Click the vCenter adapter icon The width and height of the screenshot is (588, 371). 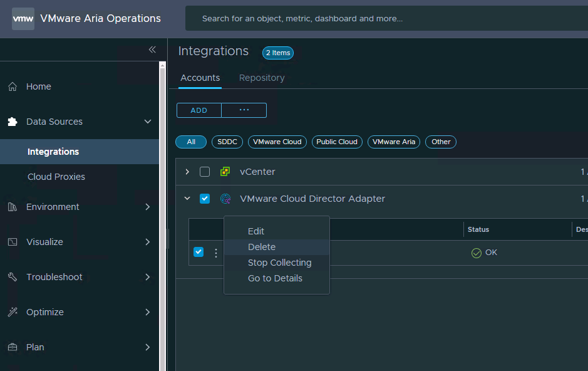225,172
